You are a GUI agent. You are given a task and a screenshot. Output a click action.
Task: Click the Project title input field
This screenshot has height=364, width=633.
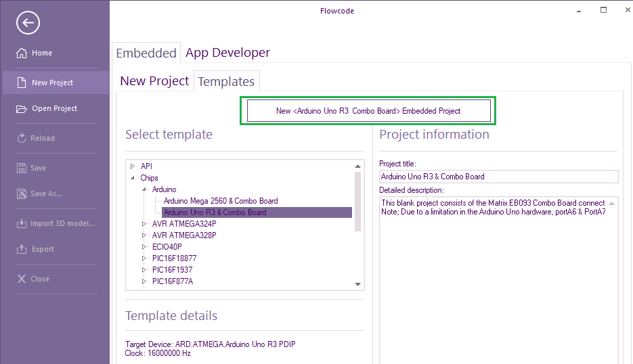coord(498,177)
